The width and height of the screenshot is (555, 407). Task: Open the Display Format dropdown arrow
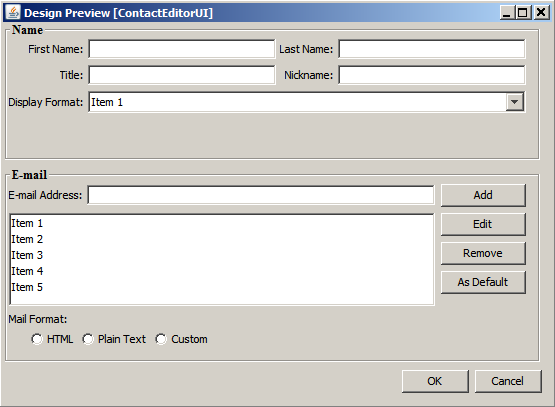[514, 102]
